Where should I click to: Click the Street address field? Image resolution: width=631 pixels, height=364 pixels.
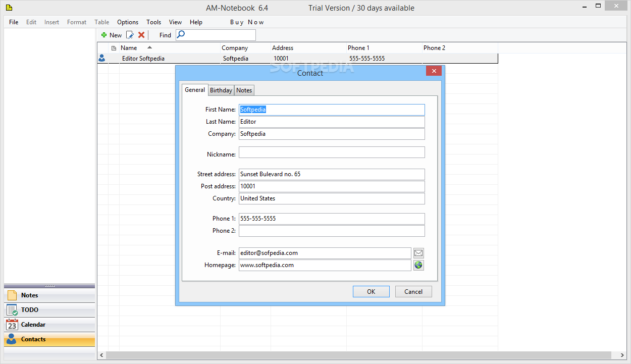pos(332,174)
